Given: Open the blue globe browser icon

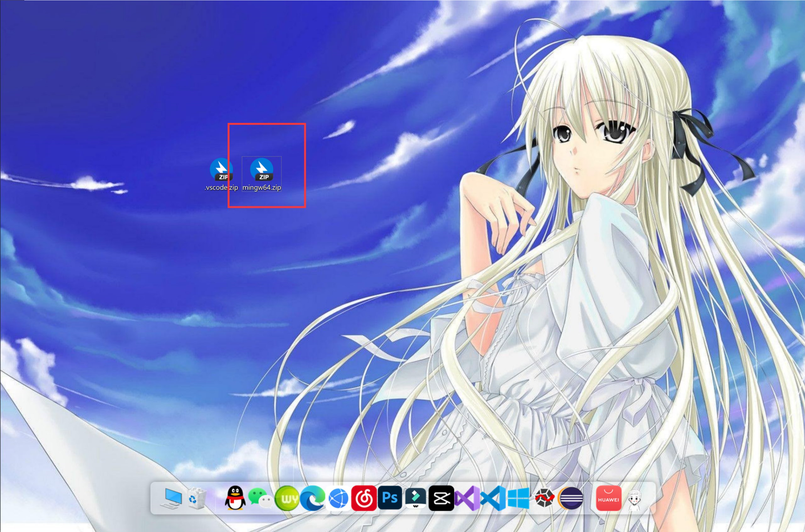Looking at the screenshot, I should (x=338, y=498).
